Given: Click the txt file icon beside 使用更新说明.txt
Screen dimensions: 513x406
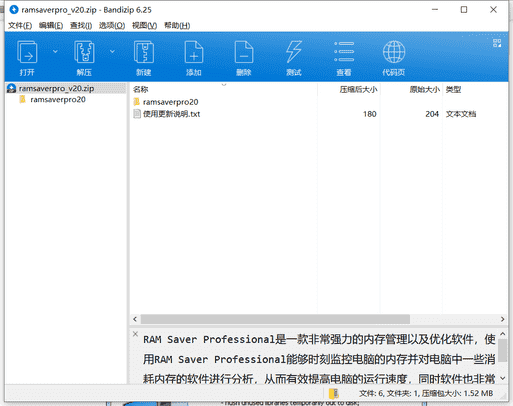Looking at the screenshot, I should [x=137, y=114].
